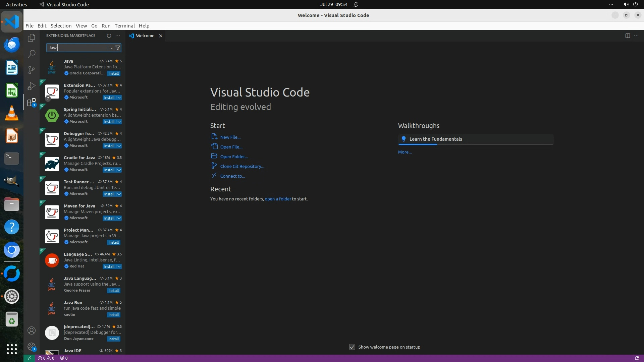Click the filter extensions funnel icon
The image size is (644, 362).
pyautogui.click(x=118, y=48)
